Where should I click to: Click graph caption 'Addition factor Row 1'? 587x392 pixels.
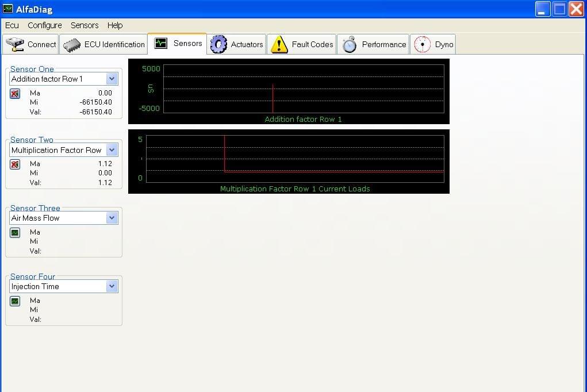pyautogui.click(x=303, y=120)
